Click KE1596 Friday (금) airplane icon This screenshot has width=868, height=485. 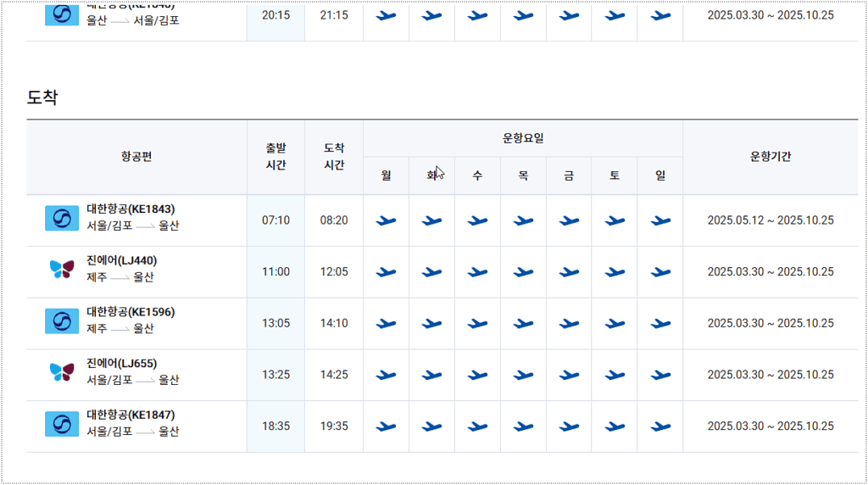click(569, 324)
